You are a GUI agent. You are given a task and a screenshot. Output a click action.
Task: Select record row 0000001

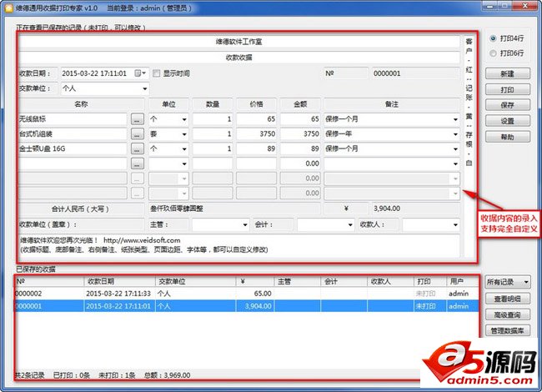tap(247, 306)
